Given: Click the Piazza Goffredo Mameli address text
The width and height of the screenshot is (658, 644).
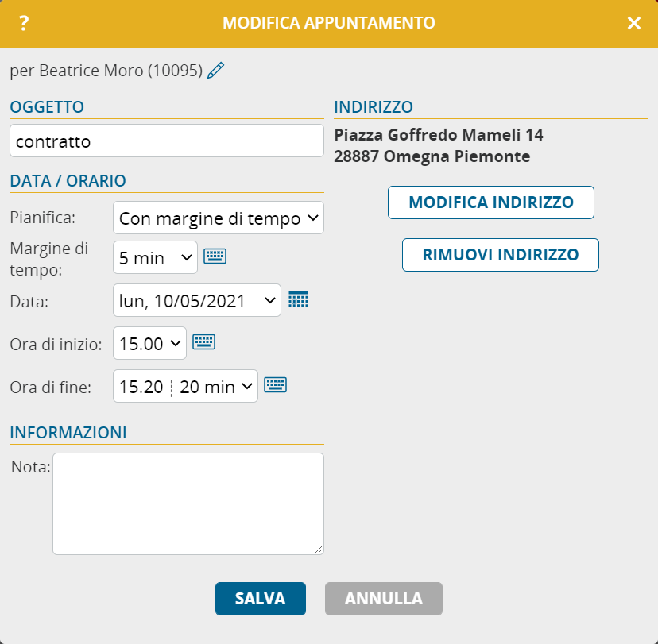Looking at the screenshot, I should point(439,135).
